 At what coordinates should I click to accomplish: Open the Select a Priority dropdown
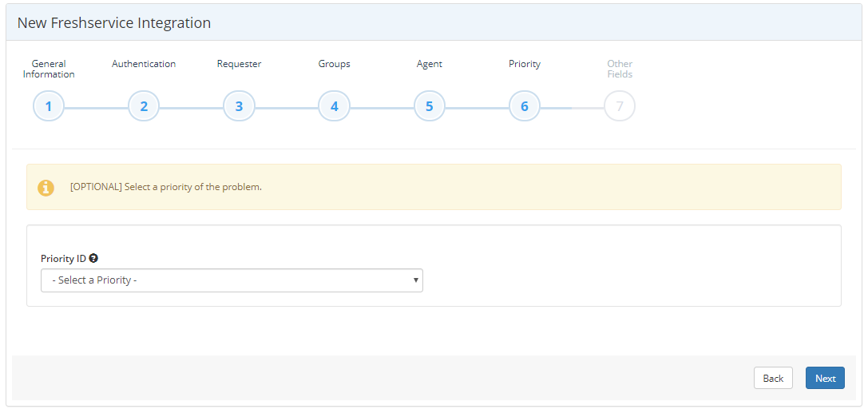232,280
